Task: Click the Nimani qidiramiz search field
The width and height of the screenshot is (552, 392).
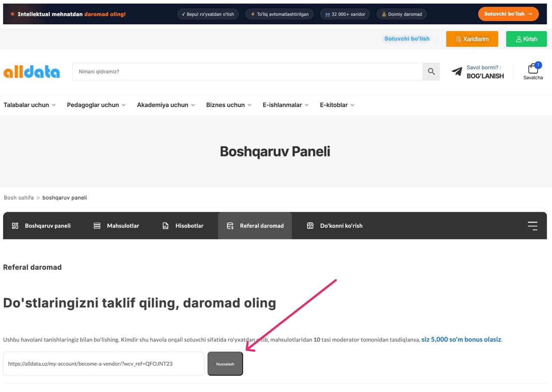Action: point(248,72)
